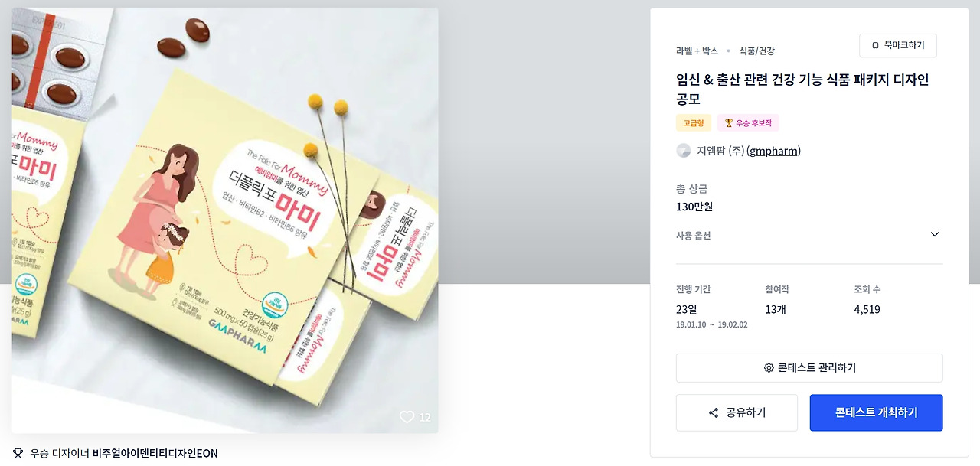Open the gmpharm profile link
The width and height of the screenshot is (980, 466).
[773, 151]
